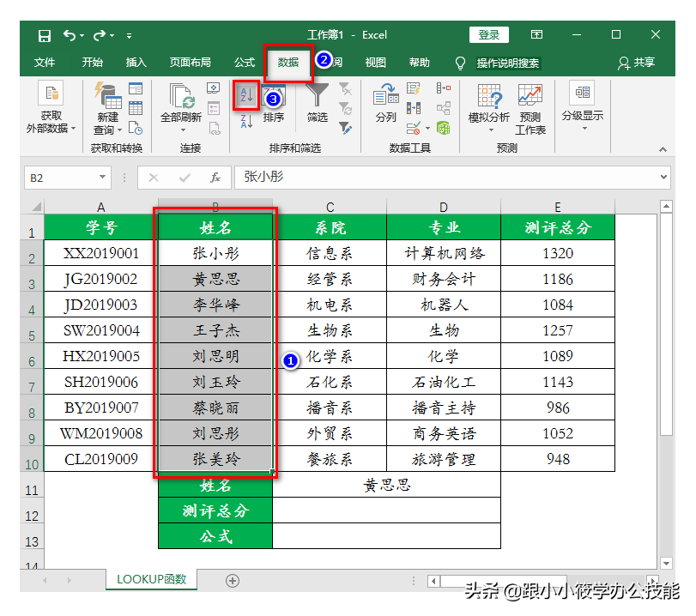Click the formula bar containing 张小彤
This screenshot has width=696, height=616.
(x=446, y=177)
